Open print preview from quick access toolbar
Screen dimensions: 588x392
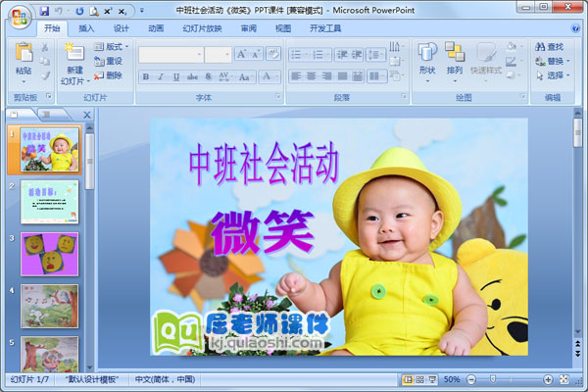tap(94, 12)
